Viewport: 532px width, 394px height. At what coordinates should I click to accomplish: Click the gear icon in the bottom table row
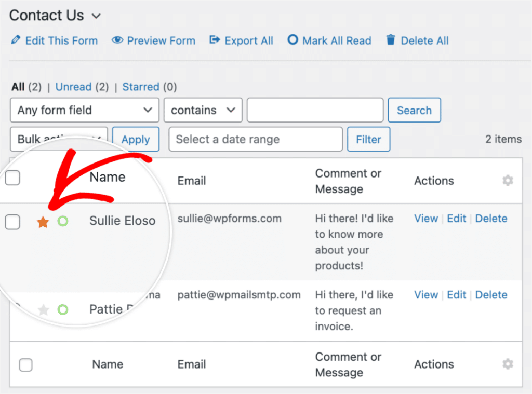point(508,364)
